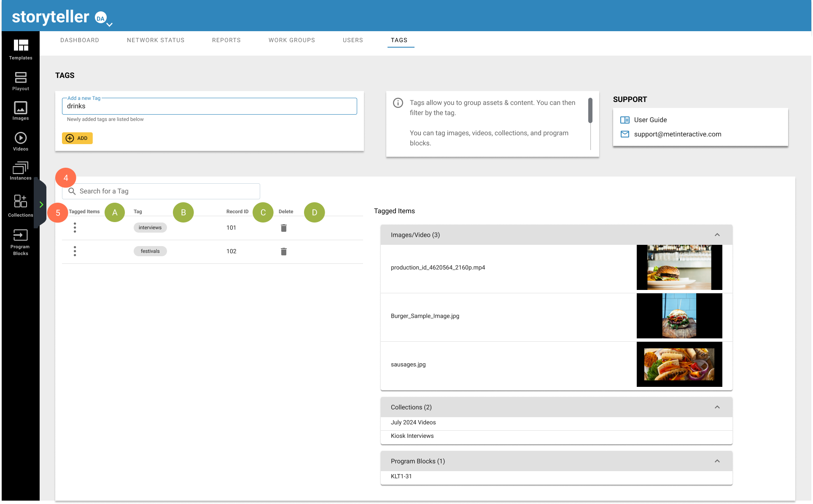Collapse the Collections (2) section
This screenshot has width=813, height=504.
(x=717, y=407)
